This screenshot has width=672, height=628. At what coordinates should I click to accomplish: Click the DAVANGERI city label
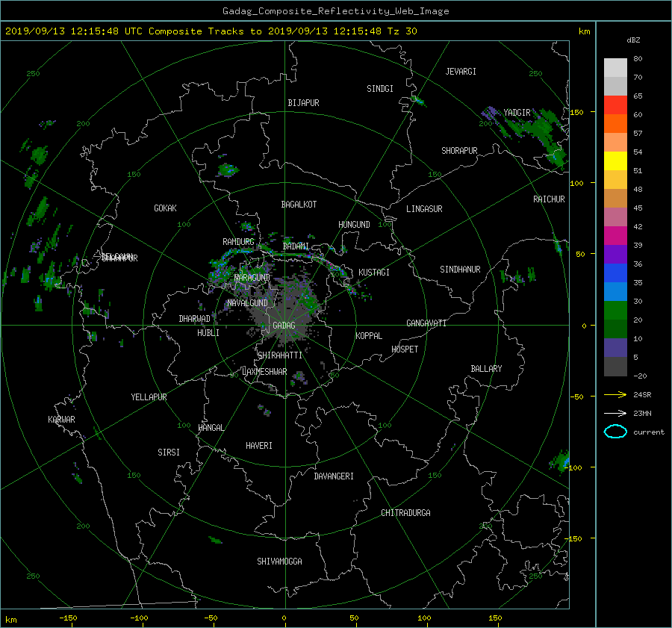pos(334,476)
